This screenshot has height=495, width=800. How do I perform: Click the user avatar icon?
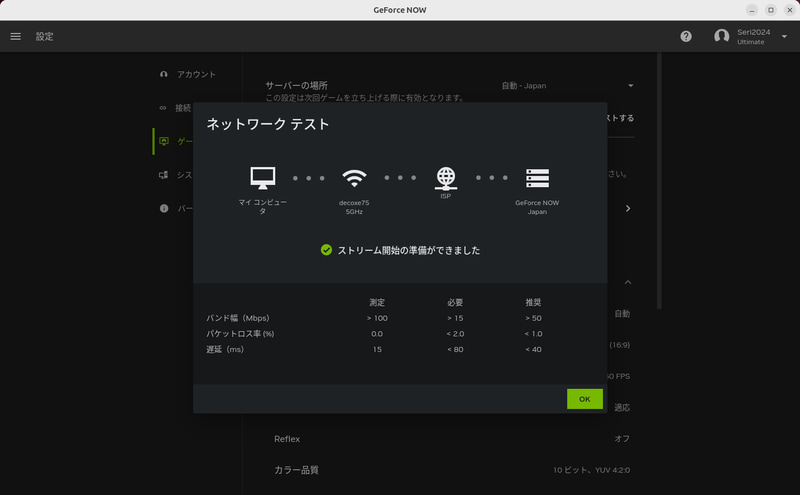[721, 36]
